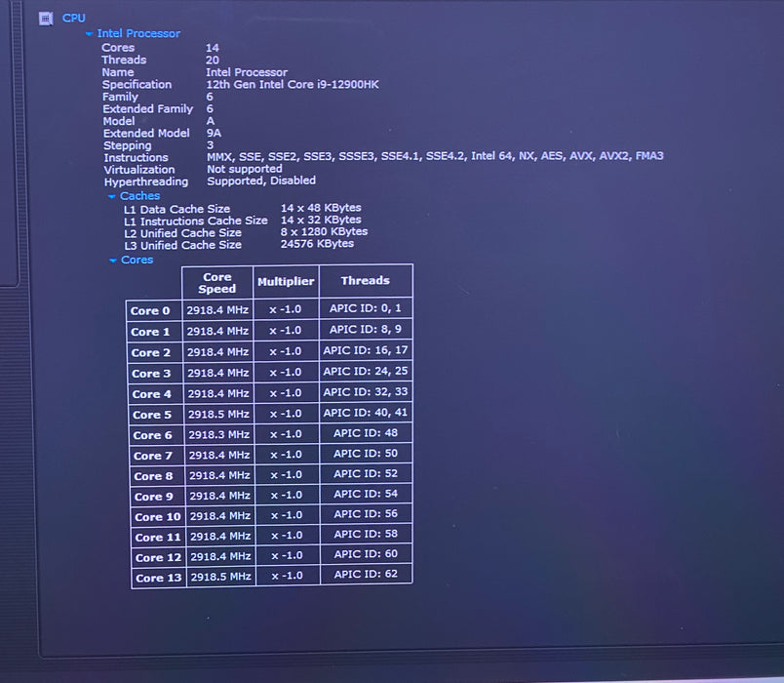
Task: Click the Threads column header in cores table
Action: pyautogui.click(x=366, y=281)
